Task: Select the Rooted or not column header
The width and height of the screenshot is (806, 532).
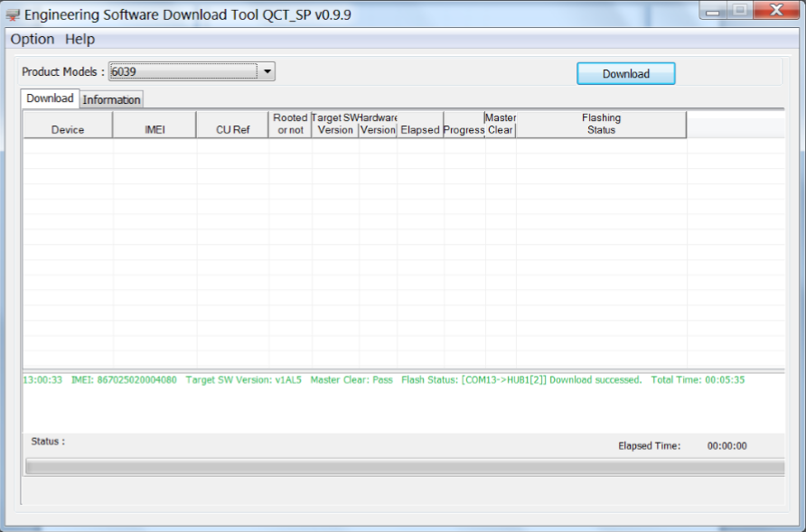Action: coord(290,125)
